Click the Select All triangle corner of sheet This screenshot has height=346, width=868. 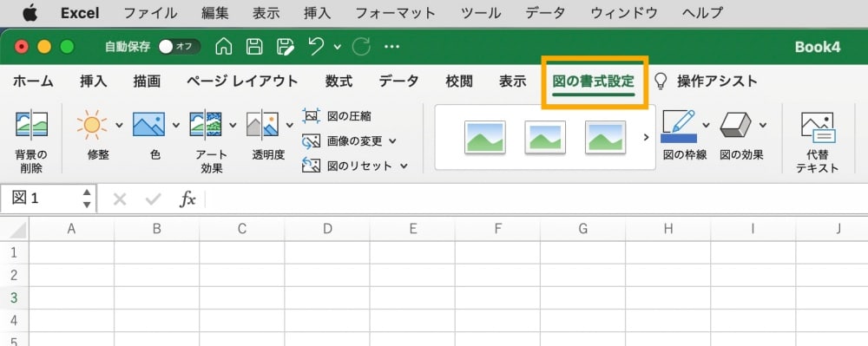click(17, 230)
